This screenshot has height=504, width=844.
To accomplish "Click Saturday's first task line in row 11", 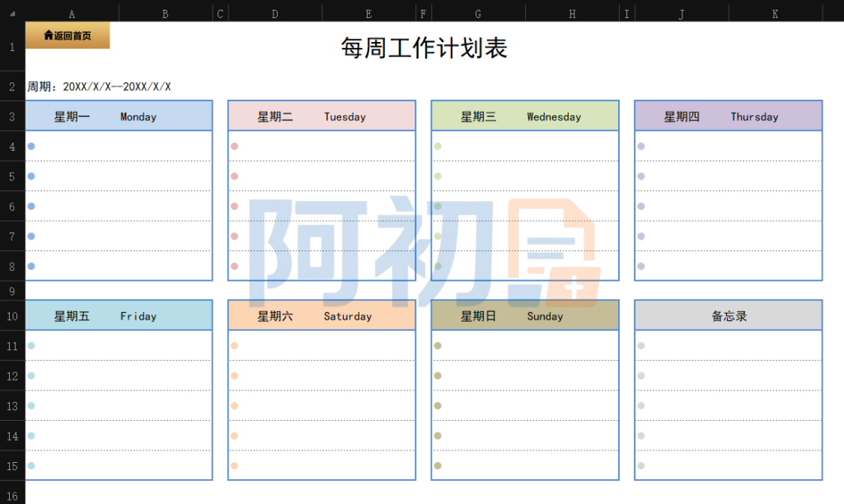I will point(322,345).
